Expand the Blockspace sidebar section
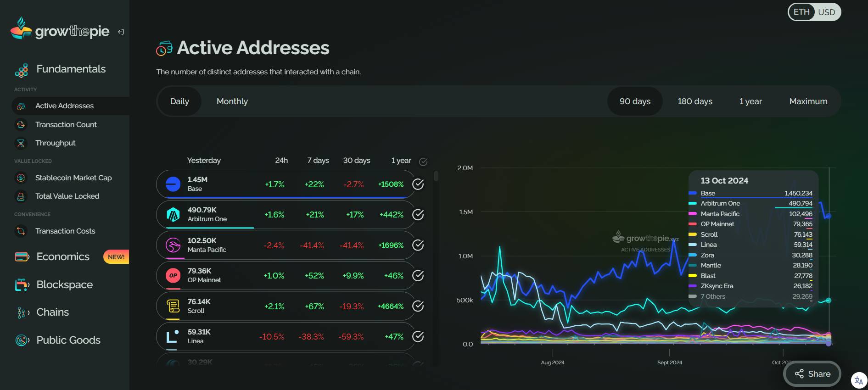Image resolution: width=868 pixels, height=390 pixels. 64,284
